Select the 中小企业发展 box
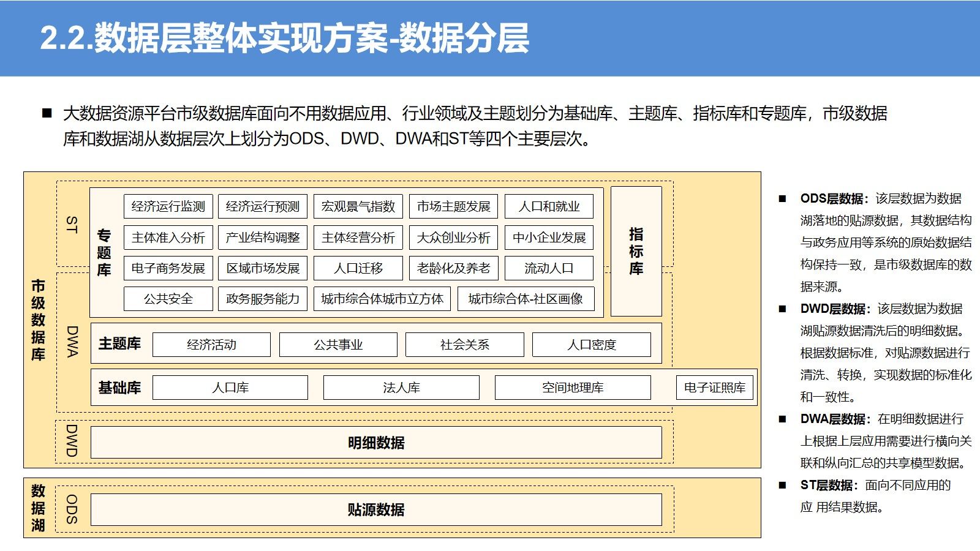The height and width of the screenshot is (551, 980). 549,238
